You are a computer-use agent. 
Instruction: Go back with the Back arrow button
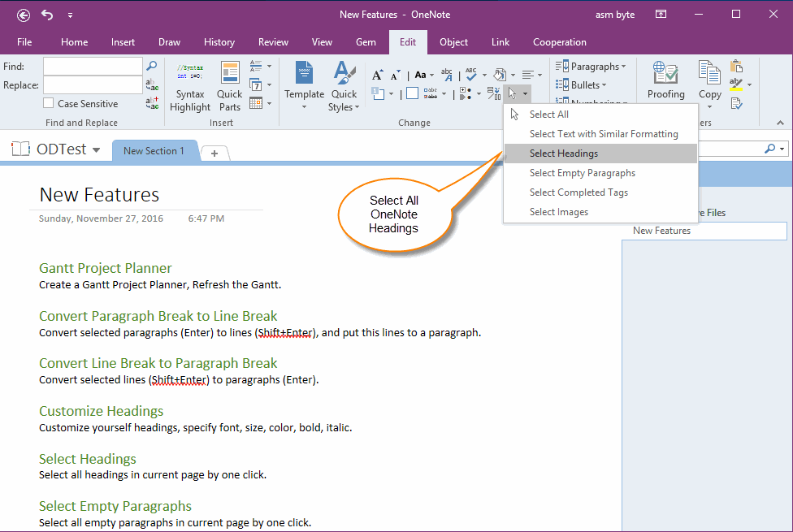pos(24,15)
